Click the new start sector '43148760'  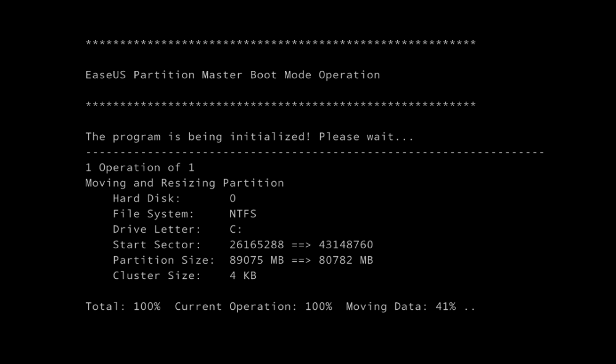tap(346, 245)
